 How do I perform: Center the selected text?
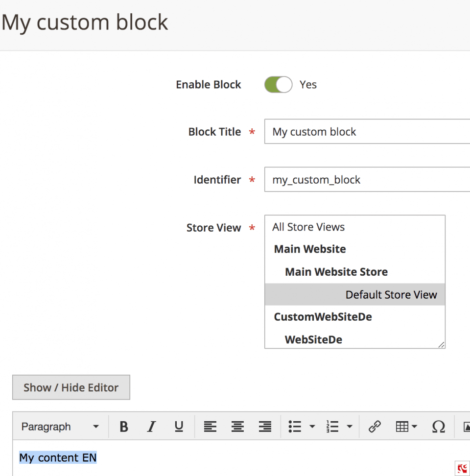pos(237,427)
